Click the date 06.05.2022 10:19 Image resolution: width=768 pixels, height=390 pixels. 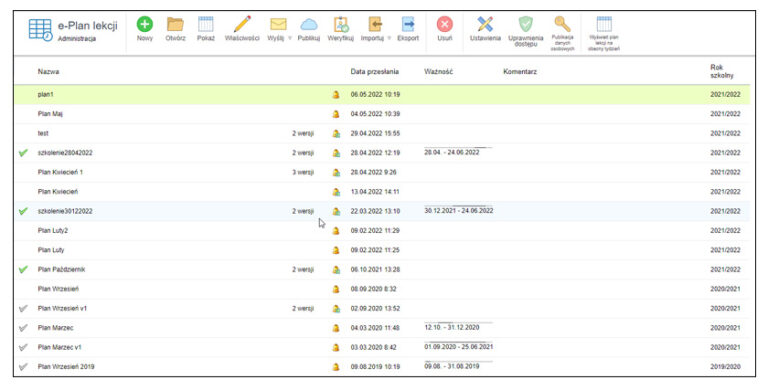pyautogui.click(x=375, y=95)
